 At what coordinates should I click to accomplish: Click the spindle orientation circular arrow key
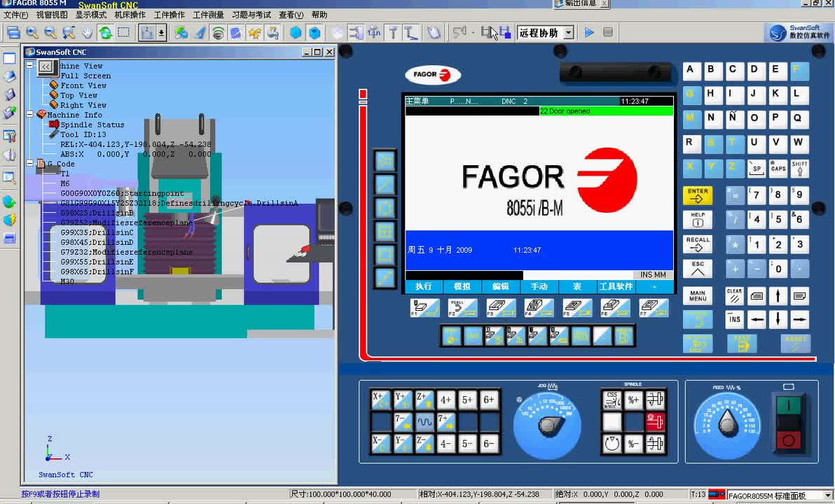[612, 443]
